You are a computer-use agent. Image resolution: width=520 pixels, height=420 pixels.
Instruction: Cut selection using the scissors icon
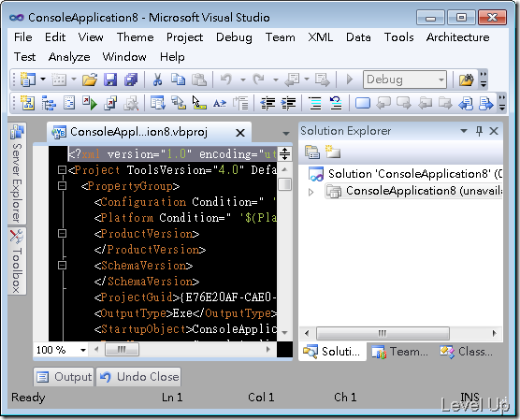click(x=157, y=80)
